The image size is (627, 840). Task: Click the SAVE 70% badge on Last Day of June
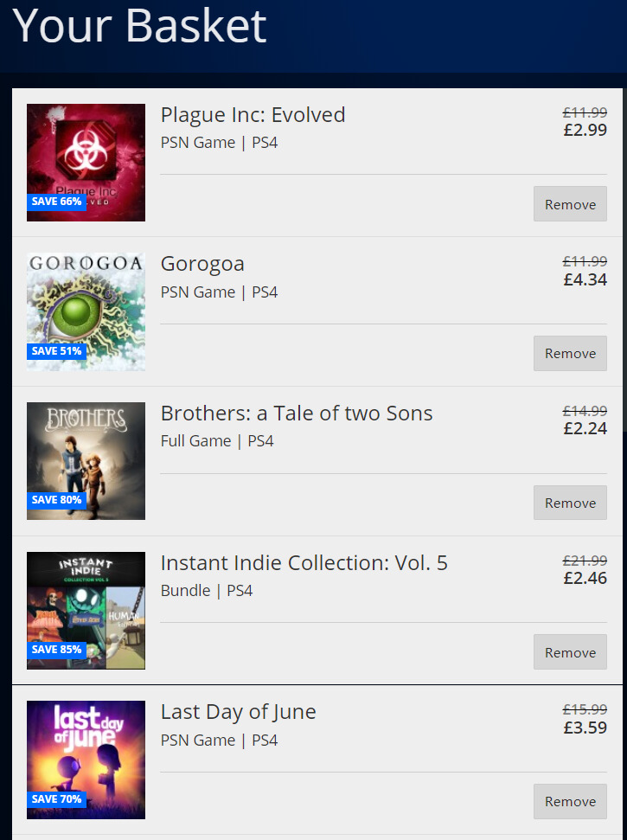click(56, 799)
